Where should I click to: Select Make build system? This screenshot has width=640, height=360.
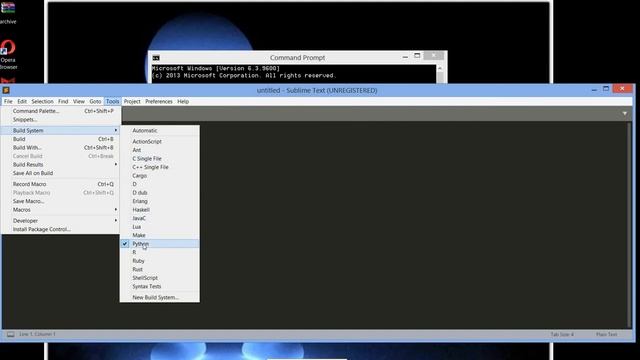pos(160,235)
